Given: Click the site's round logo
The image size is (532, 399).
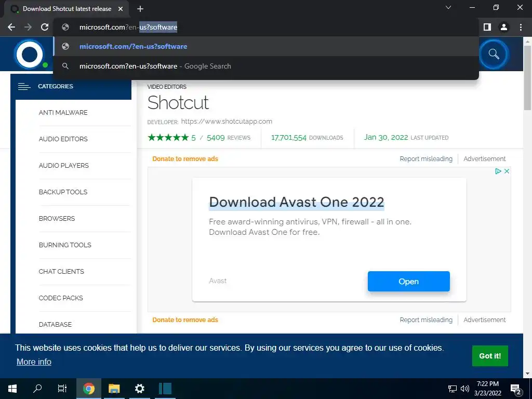Looking at the screenshot, I should pos(30,54).
